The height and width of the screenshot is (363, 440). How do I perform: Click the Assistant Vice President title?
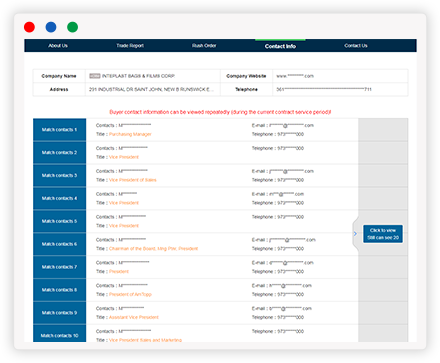point(134,317)
